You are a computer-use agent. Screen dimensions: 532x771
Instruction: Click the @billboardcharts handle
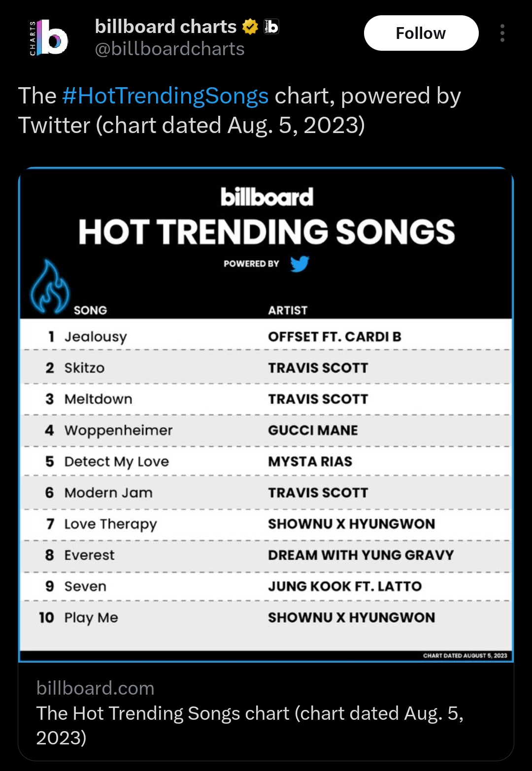pyautogui.click(x=170, y=49)
